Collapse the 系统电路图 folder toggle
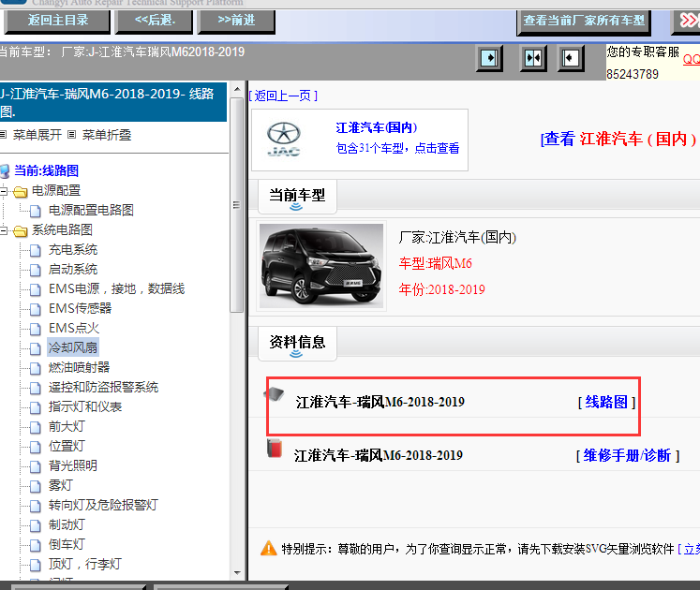 point(4,230)
